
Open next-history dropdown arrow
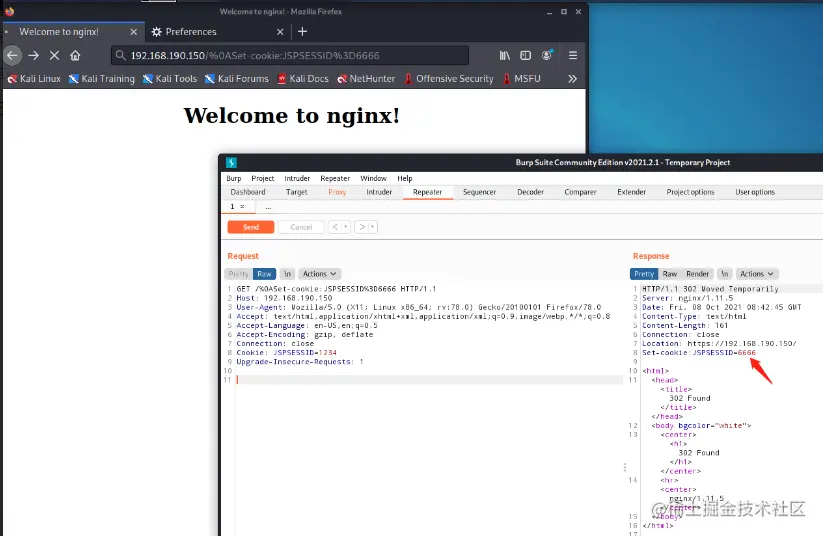coord(373,227)
